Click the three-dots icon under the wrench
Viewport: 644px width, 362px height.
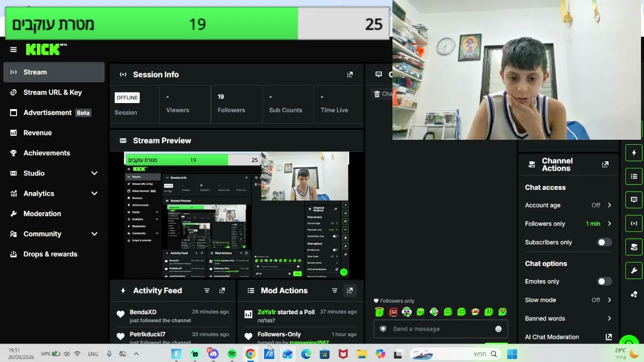pos(634,294)
